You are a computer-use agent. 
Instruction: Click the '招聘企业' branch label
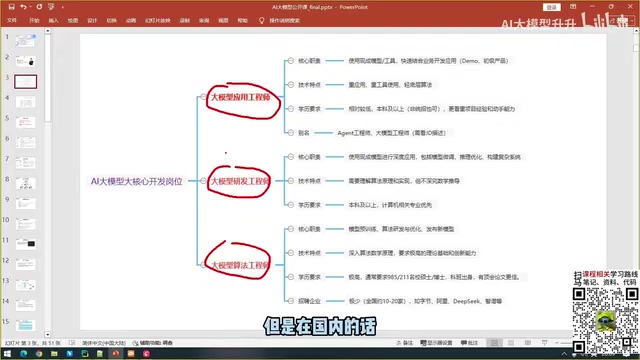[309, 301]
